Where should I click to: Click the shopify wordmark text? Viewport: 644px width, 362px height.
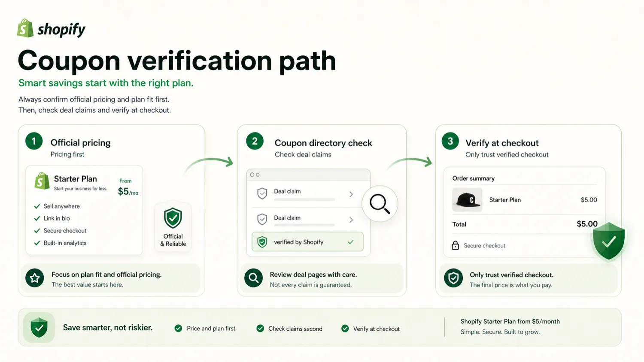(61, 30)
